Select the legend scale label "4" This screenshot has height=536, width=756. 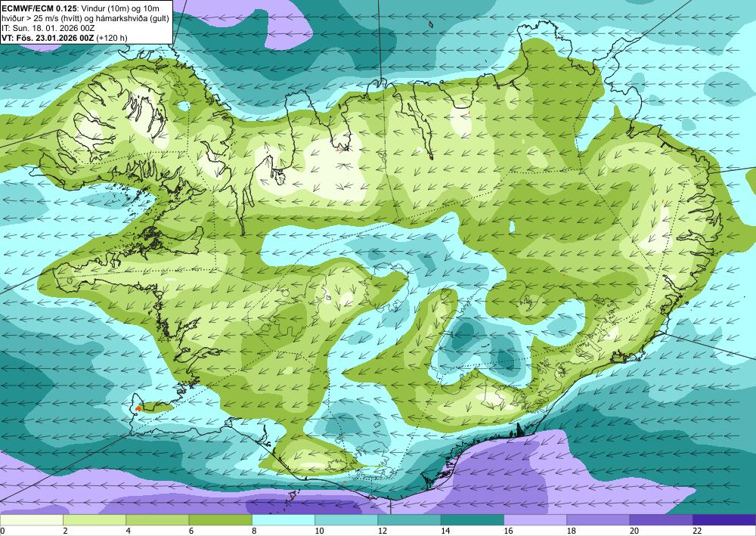[129, 531]
